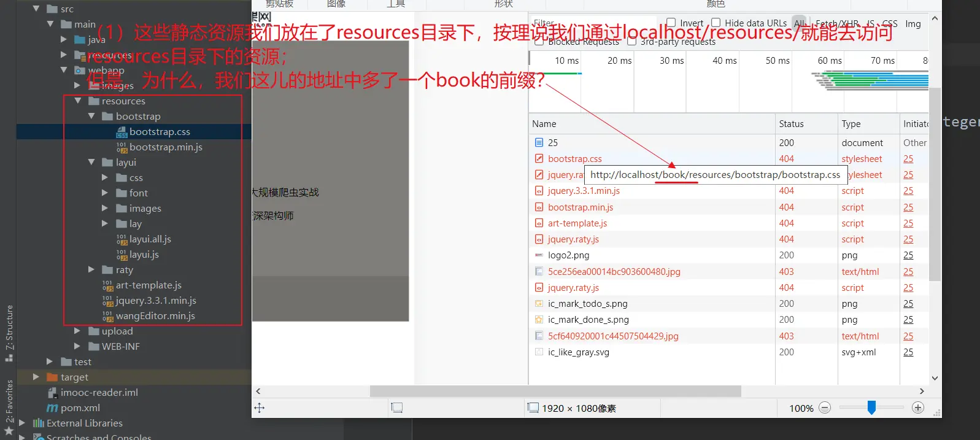Click the document icon of request 25

point(539,142)
